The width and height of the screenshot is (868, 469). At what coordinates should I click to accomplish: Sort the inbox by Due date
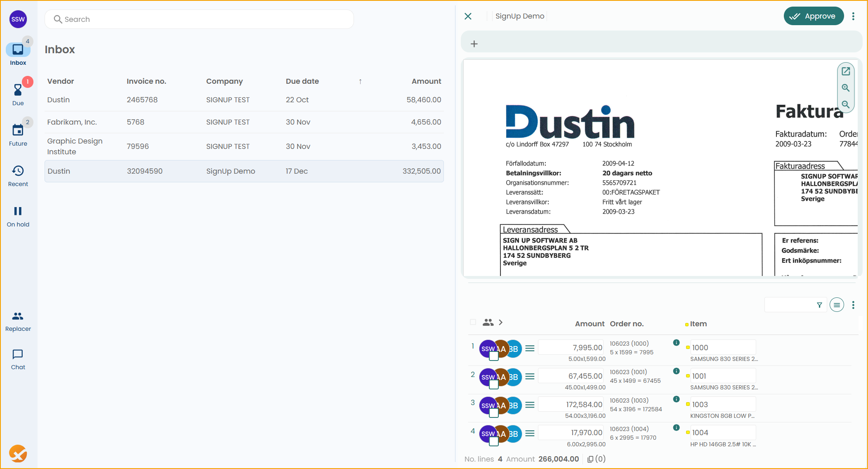pos(302,81)
